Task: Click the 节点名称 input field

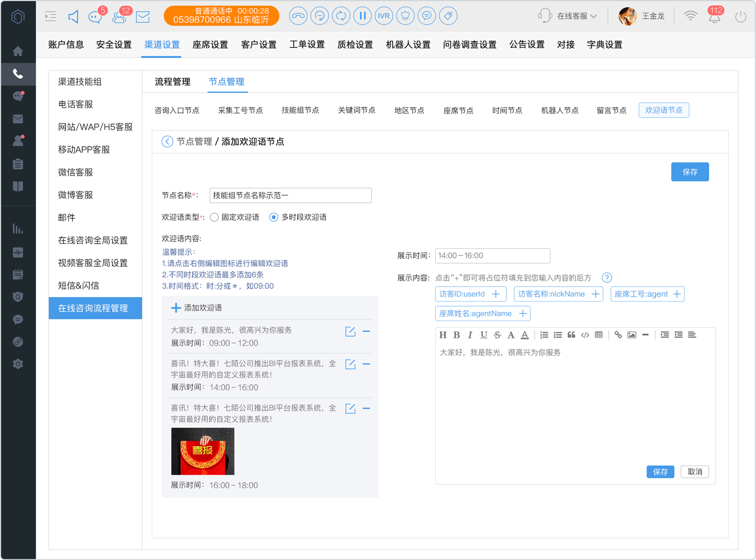Action: coord(291,196)
